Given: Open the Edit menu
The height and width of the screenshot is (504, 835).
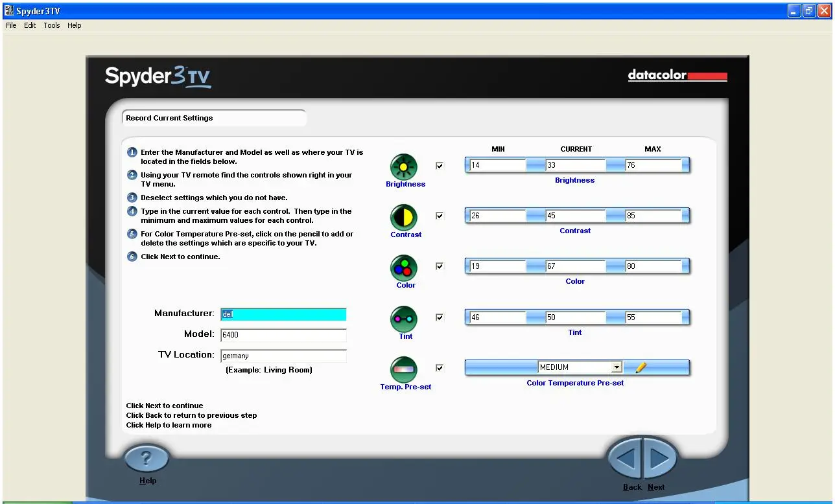Looking at the screenshot, I should coord(30,25).
